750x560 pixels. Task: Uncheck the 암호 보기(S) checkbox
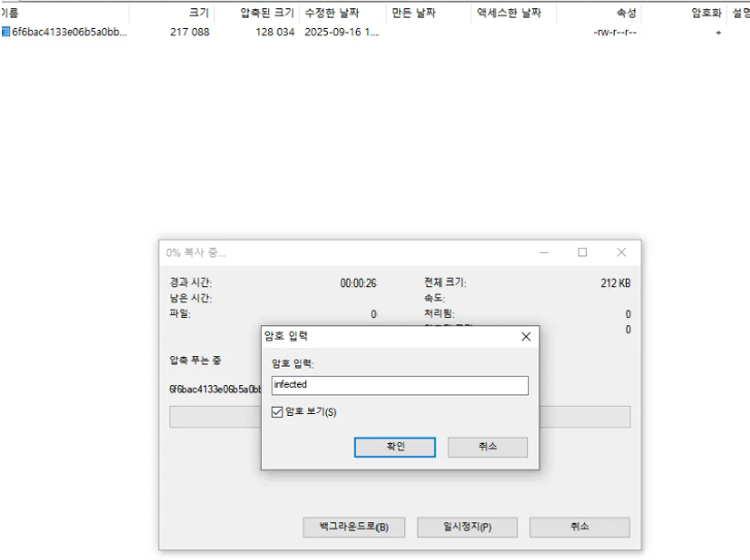(x=278, y=412)
